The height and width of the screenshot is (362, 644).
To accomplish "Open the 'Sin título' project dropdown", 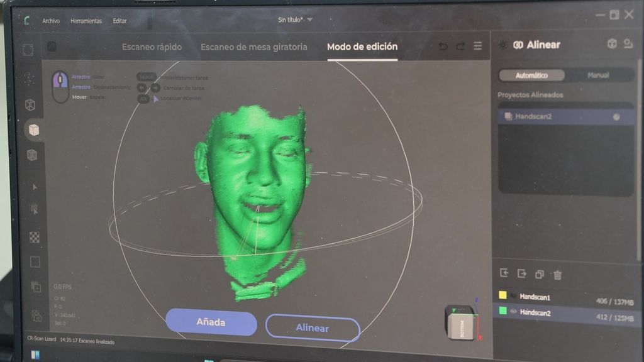I will (296, 19).
